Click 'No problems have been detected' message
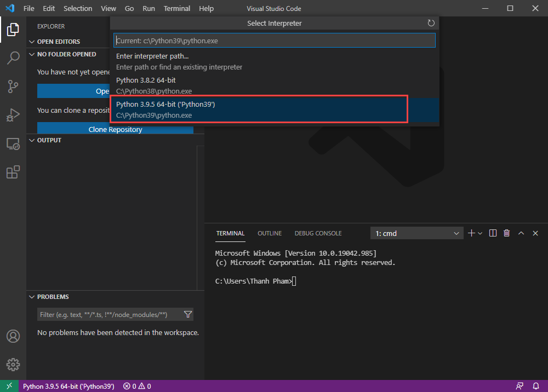 [118, 333]
